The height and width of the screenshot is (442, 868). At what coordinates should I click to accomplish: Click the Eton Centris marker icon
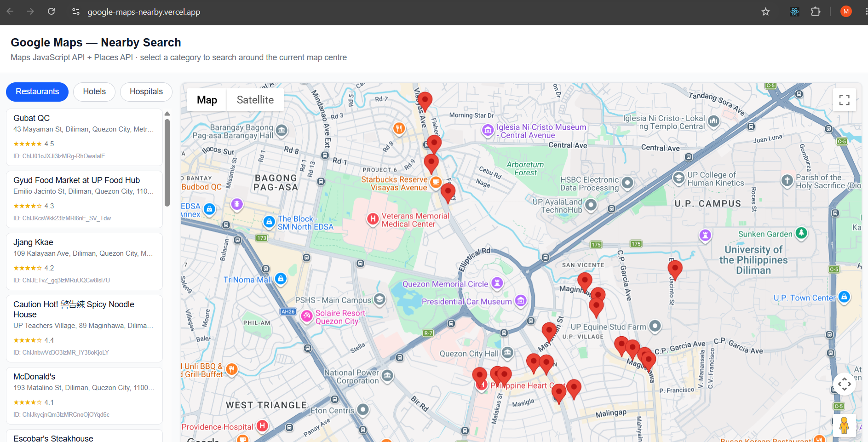click(x=363, y=409)
